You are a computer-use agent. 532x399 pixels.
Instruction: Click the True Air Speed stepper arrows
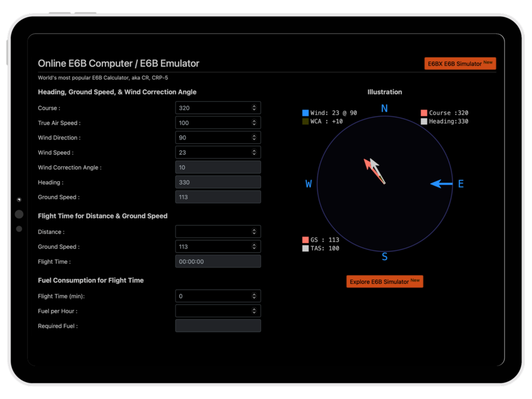pyautogui.click(x=254, y=122)
